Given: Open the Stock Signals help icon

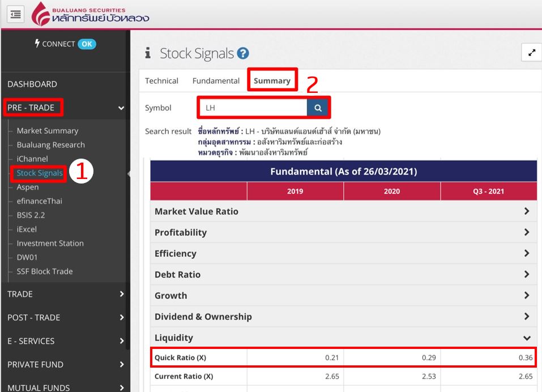Looking at the screenshot, I should click(244, 54).
